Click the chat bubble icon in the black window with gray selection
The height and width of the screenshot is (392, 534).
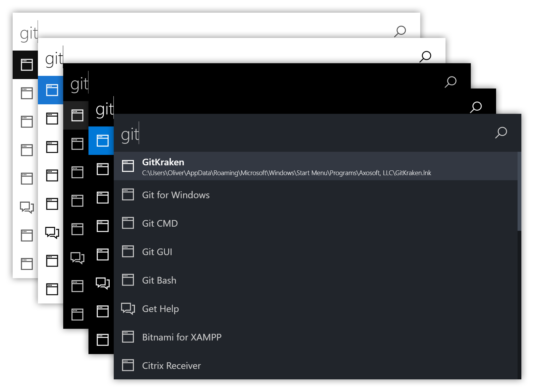[x=77, y=258]
